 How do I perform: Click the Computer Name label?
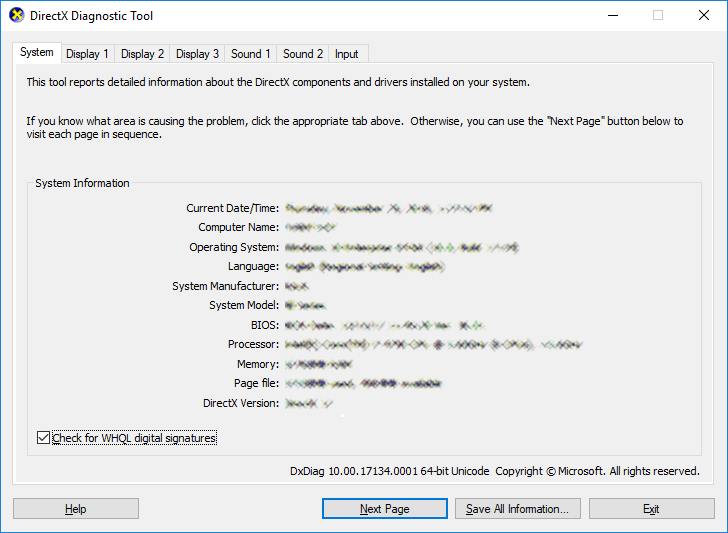(239, 228)
